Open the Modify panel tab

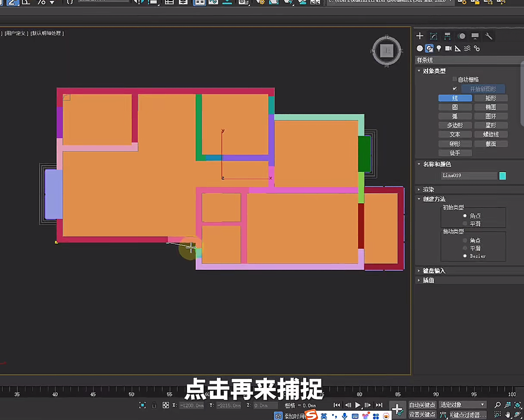[x=433, y=36]
